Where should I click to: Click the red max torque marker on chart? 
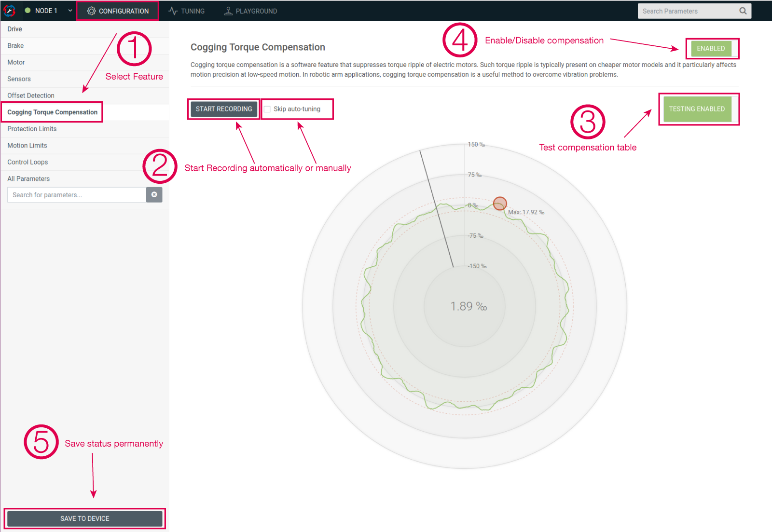tap(500, 204)
